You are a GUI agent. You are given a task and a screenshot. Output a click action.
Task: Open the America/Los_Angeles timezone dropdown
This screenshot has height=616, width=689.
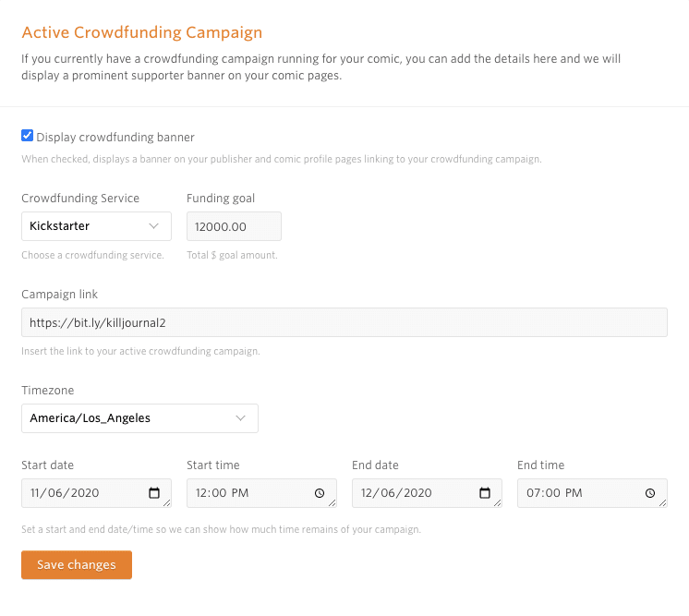tap(129, 418)
